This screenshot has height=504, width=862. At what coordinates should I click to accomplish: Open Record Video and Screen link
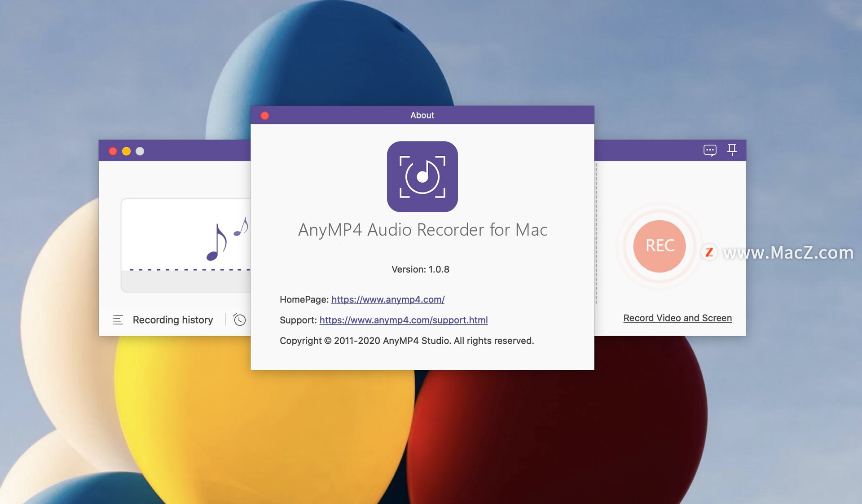(677, 318)
